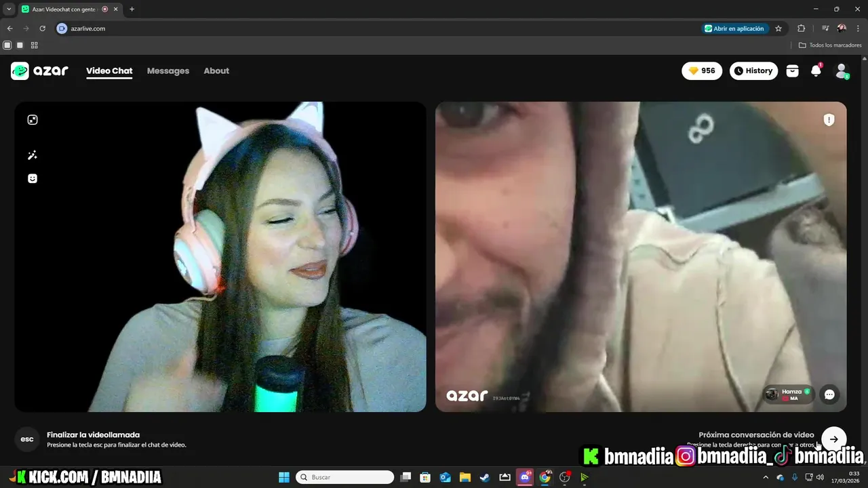Screen dimensions: 868x488
Task: Open Discord from taskbar
Action: pyautogui.click(x=525, y=477)
